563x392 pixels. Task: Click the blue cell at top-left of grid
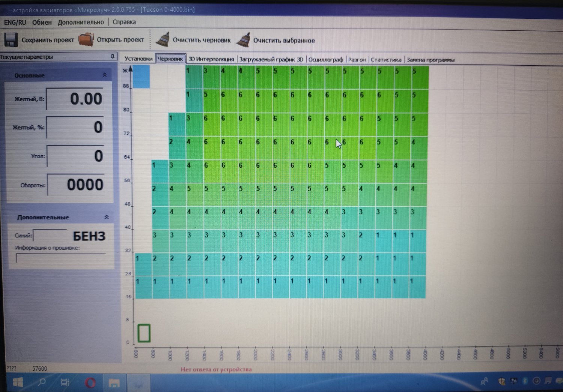142,77
